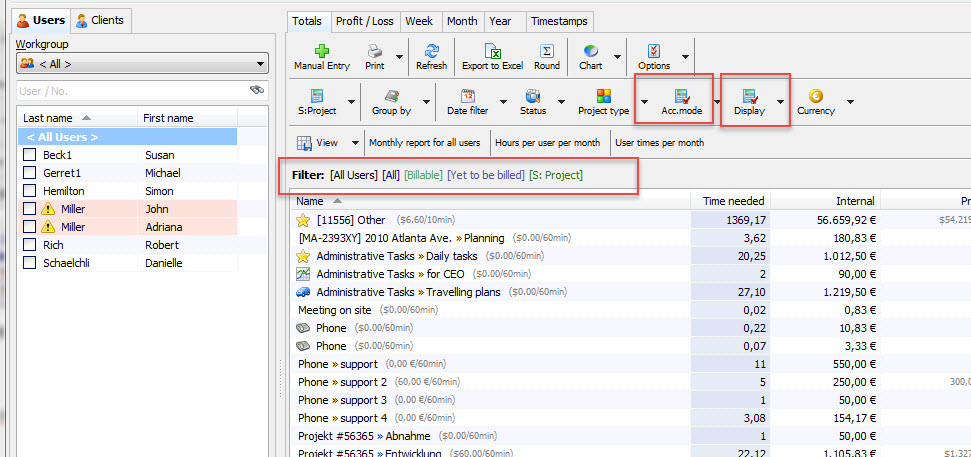This screenshot has width=971, height=457.
Task: Click Monthly report for all users
Action: 424,143
